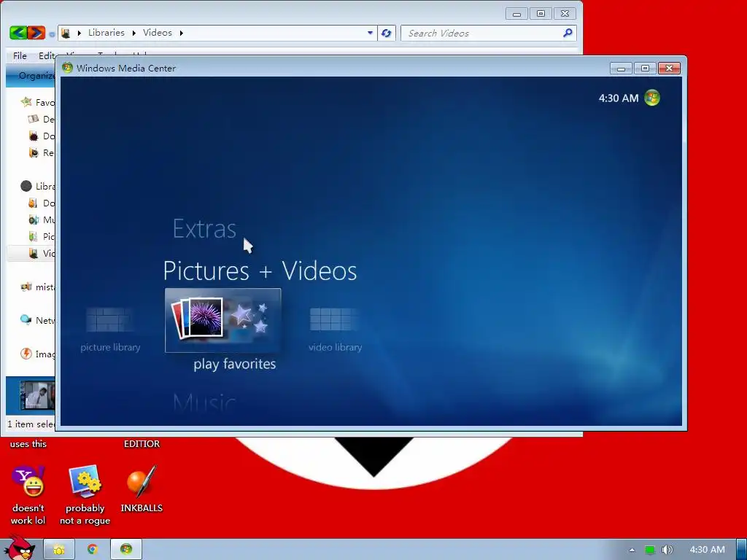Click the volume speaker tray icon
Viewport: 747px width, 560px height.
pos(667,550)
